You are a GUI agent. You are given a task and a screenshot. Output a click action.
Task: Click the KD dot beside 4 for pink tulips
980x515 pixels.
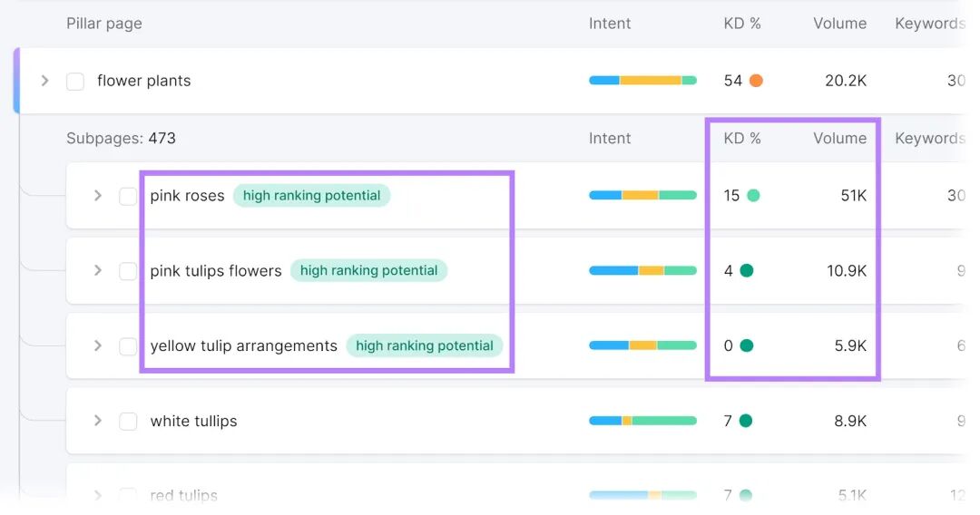point(746,270)
